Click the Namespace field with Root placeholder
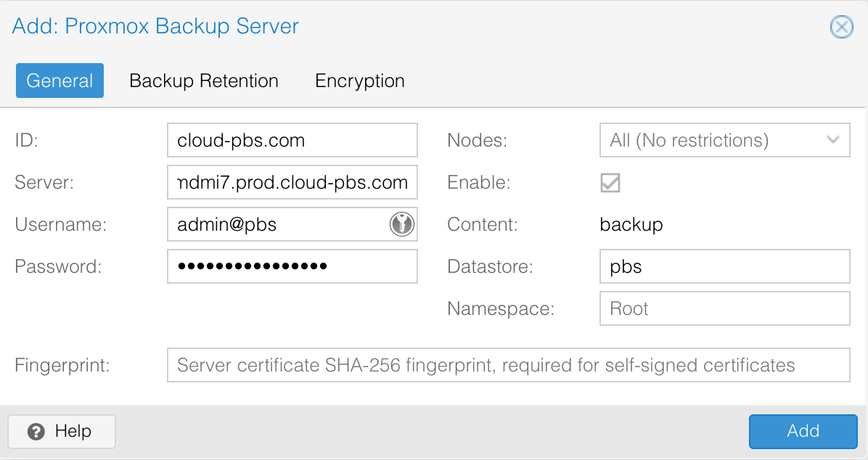The image size is (868, 460). click(x=724, y=308)
